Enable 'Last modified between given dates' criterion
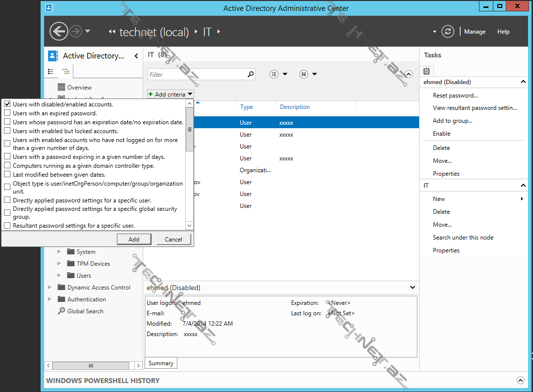Viewport: 533px width, 392px height. [7, 174]
